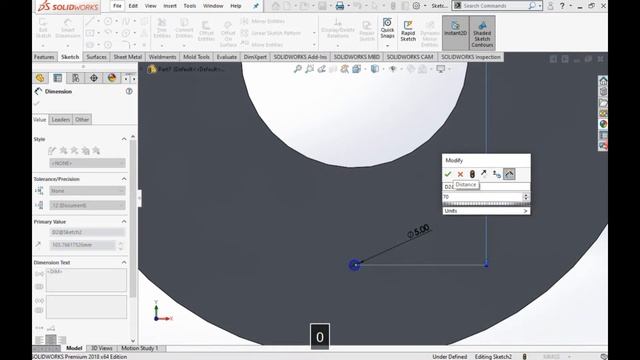
Task: Switch to the DimXpert tab
Action: pos(255,57)
